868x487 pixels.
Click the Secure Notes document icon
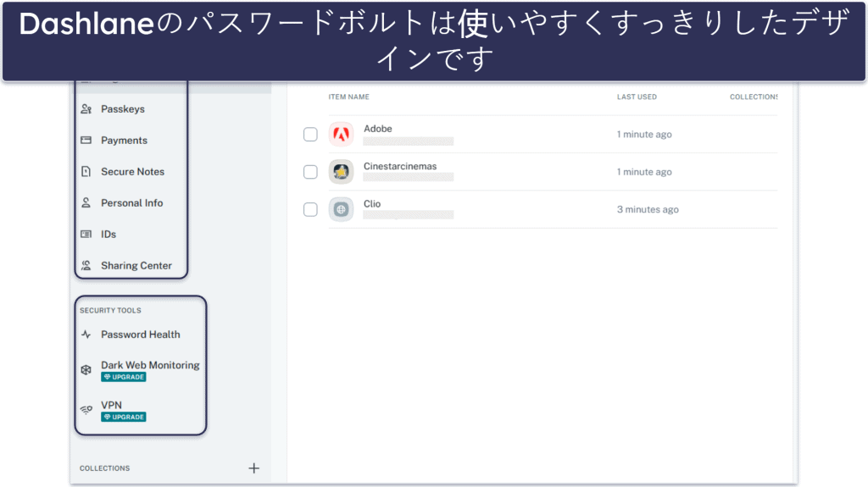(86, 172)
